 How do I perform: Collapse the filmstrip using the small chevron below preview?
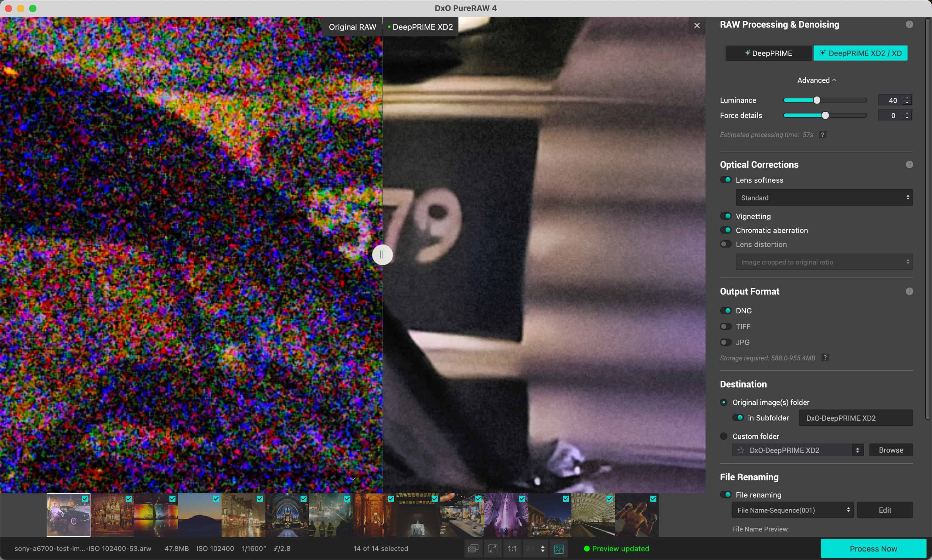tap(352, 479)
